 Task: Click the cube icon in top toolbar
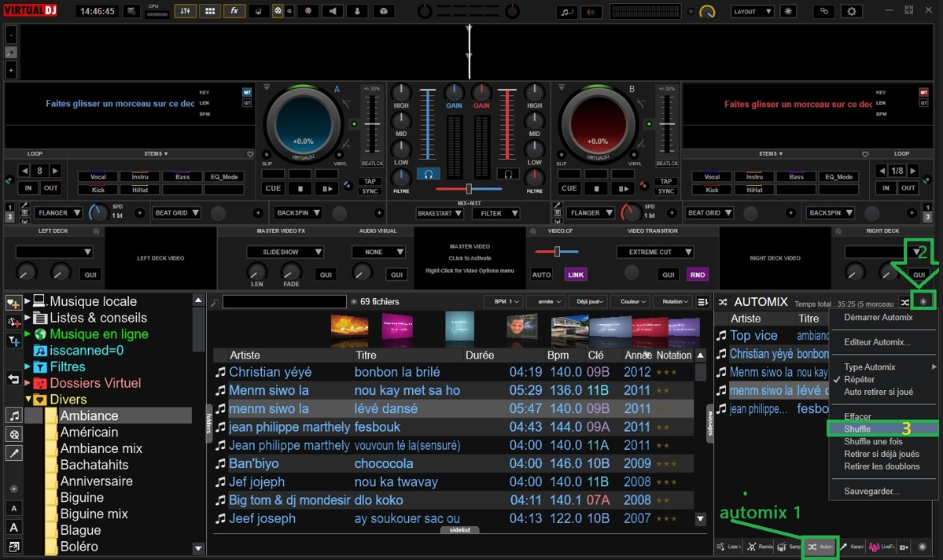(383, 11)
